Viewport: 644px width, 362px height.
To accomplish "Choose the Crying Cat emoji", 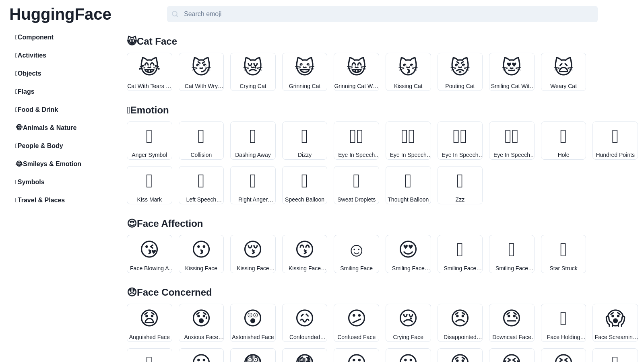I will click(x=253, y=72).
